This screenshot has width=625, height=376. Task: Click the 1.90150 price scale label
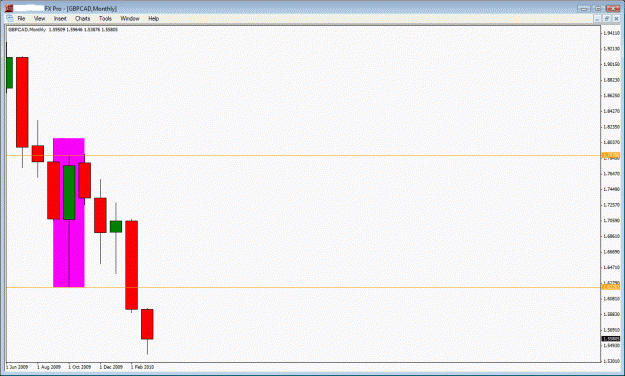(611, 64)
